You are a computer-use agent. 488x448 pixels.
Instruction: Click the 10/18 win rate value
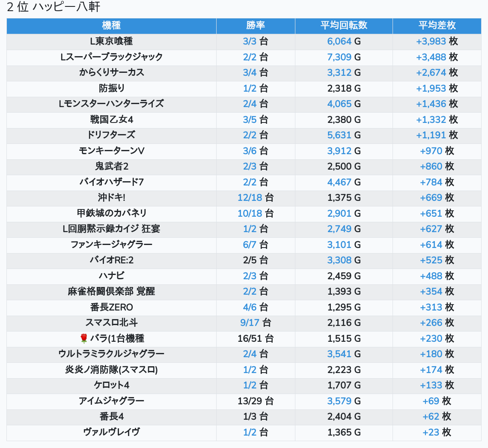(x=256, y=214)
